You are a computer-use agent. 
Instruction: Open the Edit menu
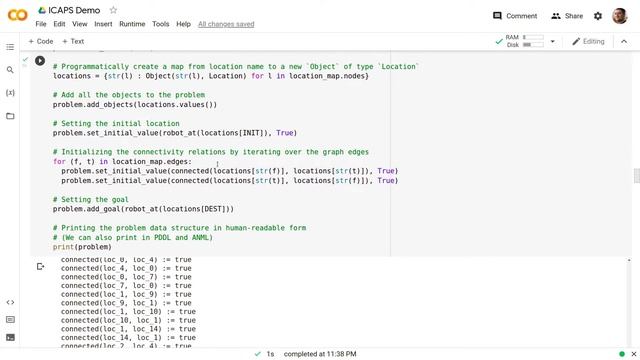pyautogui.click(x=59, y=24)
